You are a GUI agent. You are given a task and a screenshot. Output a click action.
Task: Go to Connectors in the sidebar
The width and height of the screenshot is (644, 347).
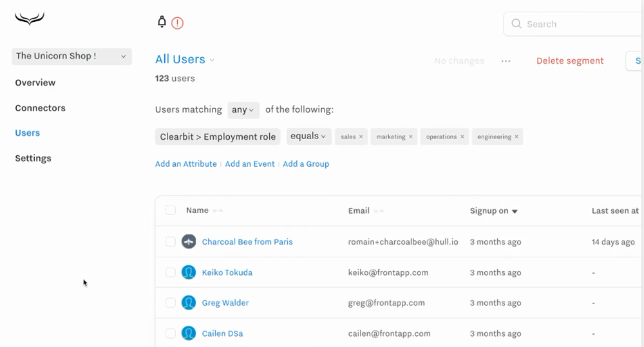click(x=41, y=108)
